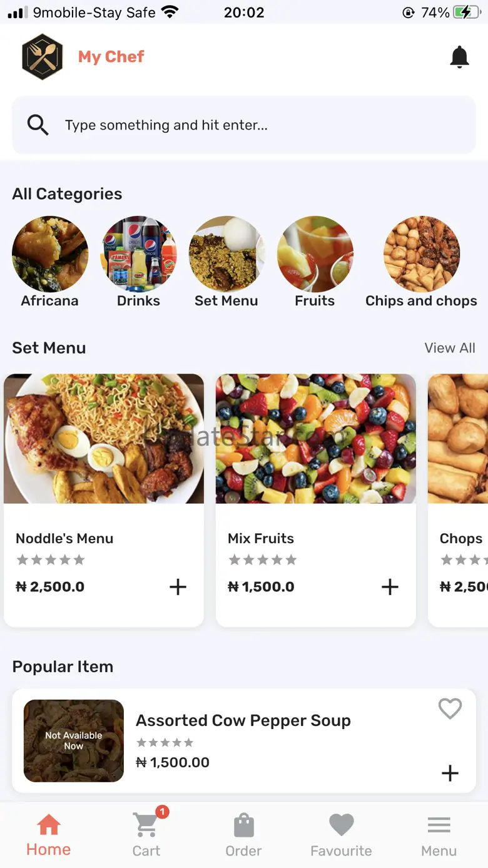Image resolution: width=488 pixels, height=868 pixels.
Task: Tap the My Chef logo icon
Action: 43,57
